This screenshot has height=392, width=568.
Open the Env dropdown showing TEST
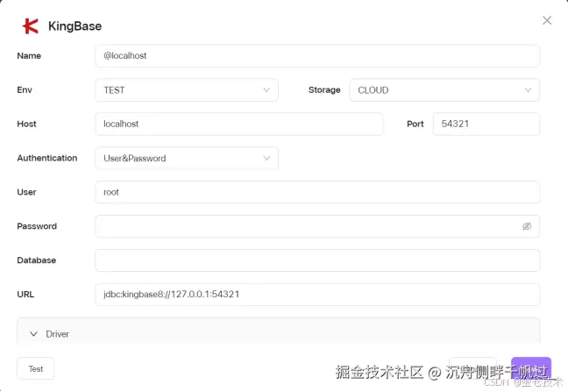(x=187, y=89)
